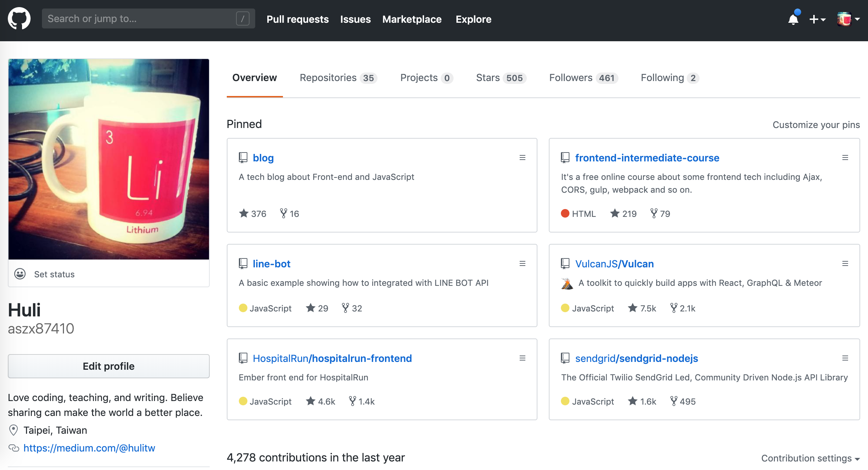The image size is (868, 470).
Task: Click drag handle on sendgrid-nodejs pin
Action: click(x=845, y=358)
